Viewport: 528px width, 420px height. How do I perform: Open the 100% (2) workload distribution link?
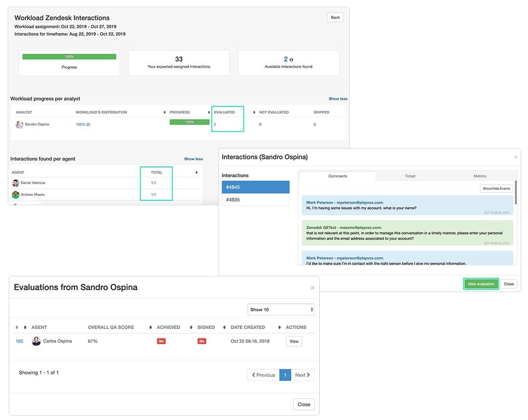point(83,125)
